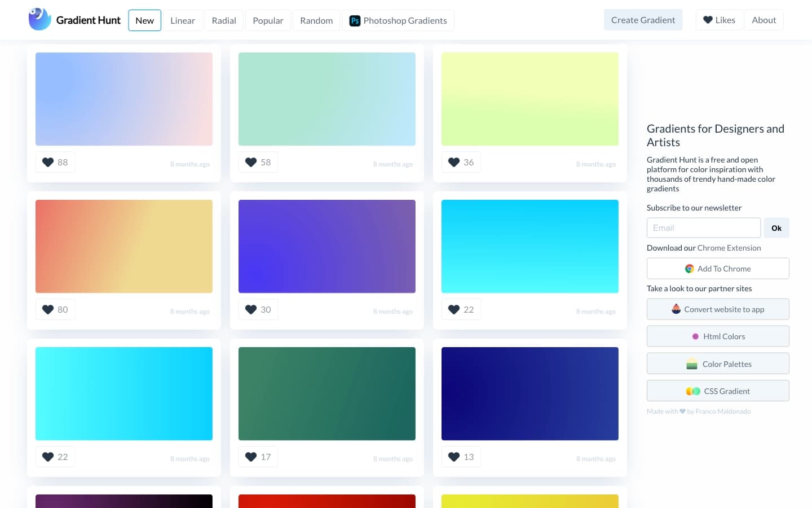Select the dark green gradient swatch
812x508 pixels.
327,393
